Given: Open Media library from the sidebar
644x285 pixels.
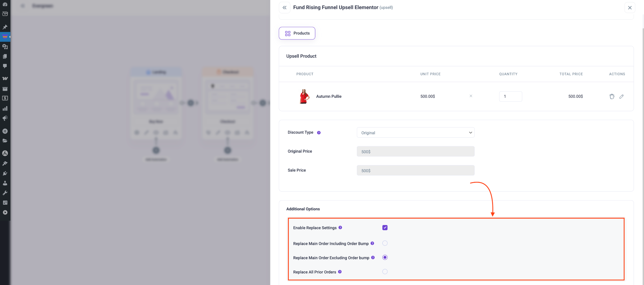Looking at the screenshot, I should pos(5,47).
